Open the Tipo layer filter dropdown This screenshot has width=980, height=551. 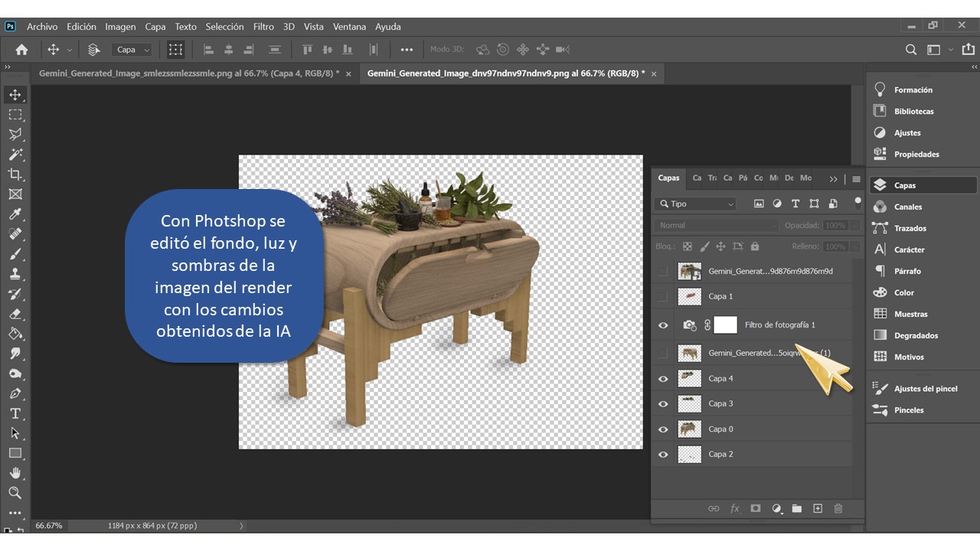click(695, 204)
